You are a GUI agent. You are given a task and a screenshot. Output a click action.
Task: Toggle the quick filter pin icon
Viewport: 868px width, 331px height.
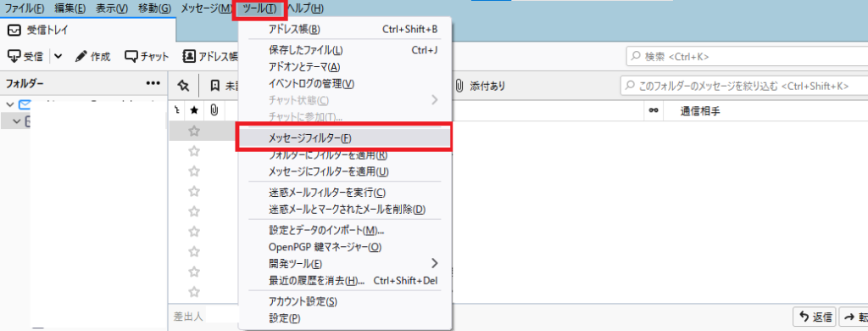click(183, 86)
